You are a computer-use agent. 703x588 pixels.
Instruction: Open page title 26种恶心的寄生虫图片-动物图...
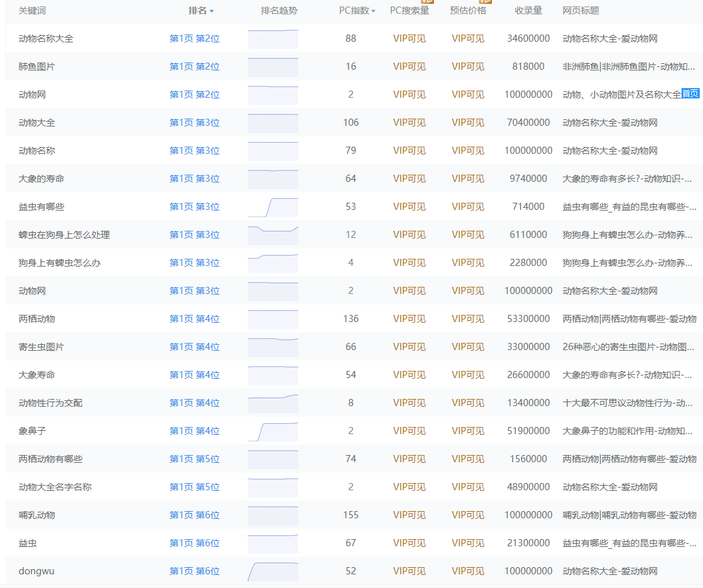(628, 347)
